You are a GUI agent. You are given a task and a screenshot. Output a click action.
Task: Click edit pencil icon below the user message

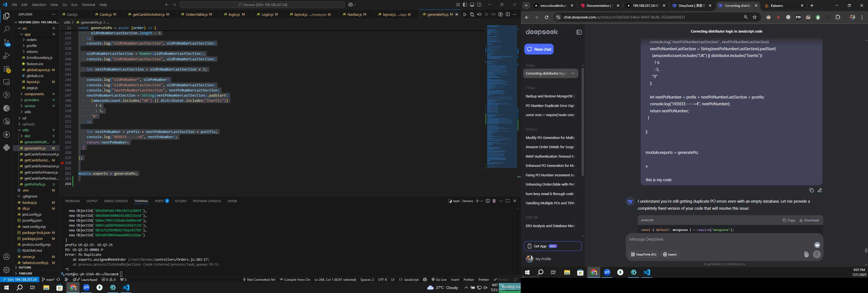click(x=820, y=190)
